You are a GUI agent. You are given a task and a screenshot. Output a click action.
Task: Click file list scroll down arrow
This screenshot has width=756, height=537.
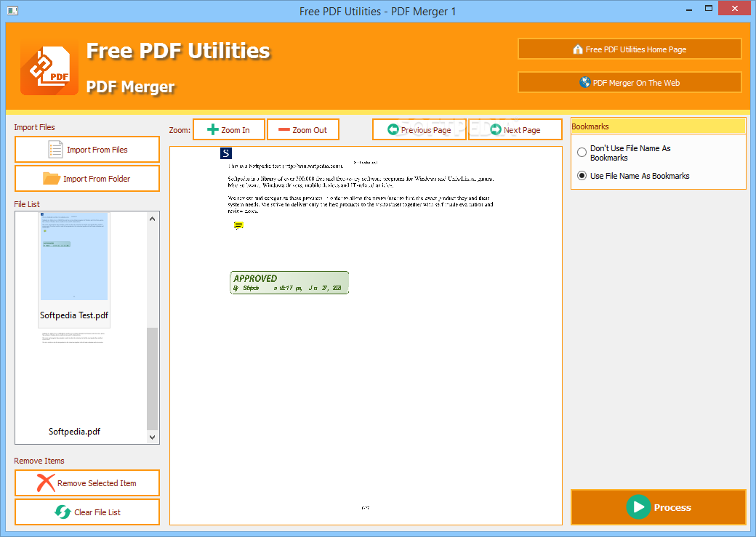pyautogui.click(x=153, y=437)
